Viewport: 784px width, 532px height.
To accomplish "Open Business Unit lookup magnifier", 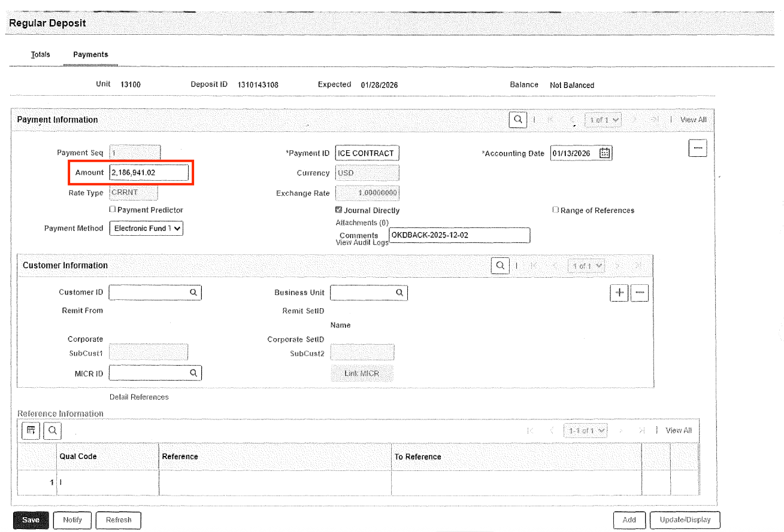I will point(399,293).
